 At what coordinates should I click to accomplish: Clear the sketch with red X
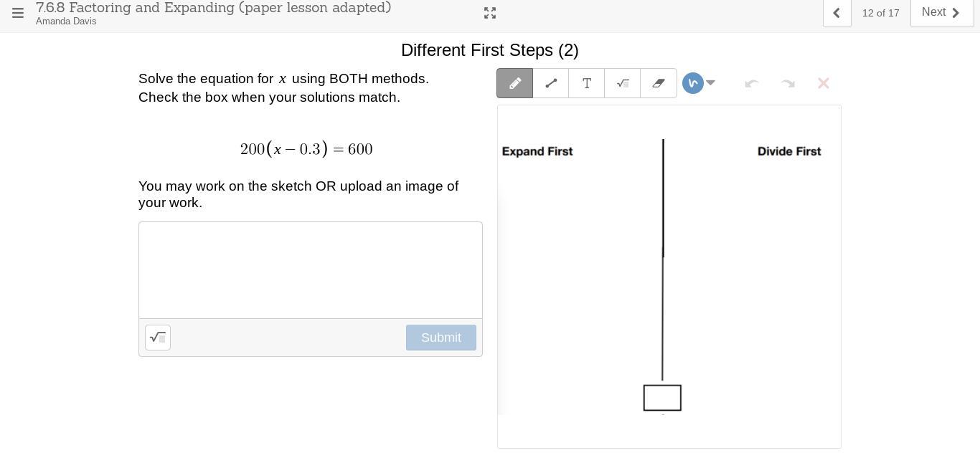click(824, 83)
